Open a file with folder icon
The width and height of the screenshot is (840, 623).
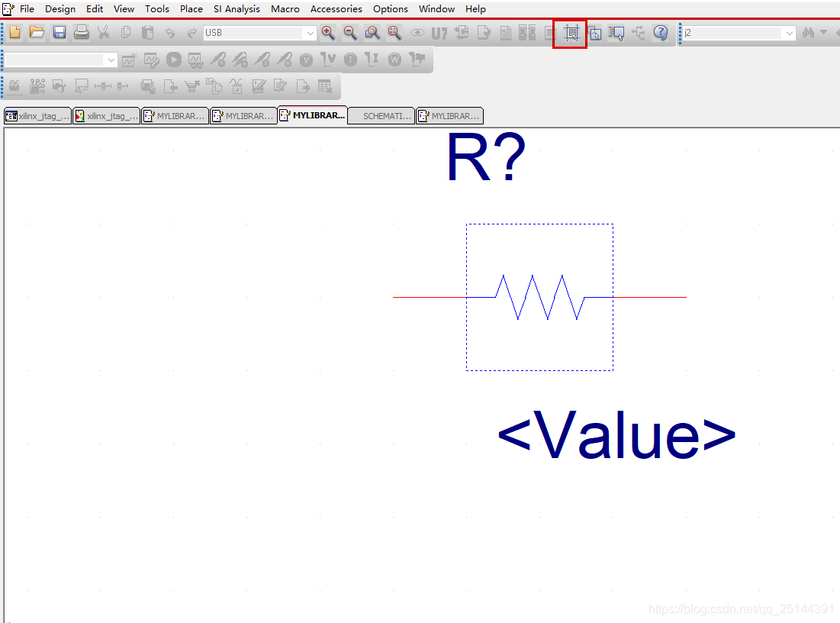[x=37, y=33]
